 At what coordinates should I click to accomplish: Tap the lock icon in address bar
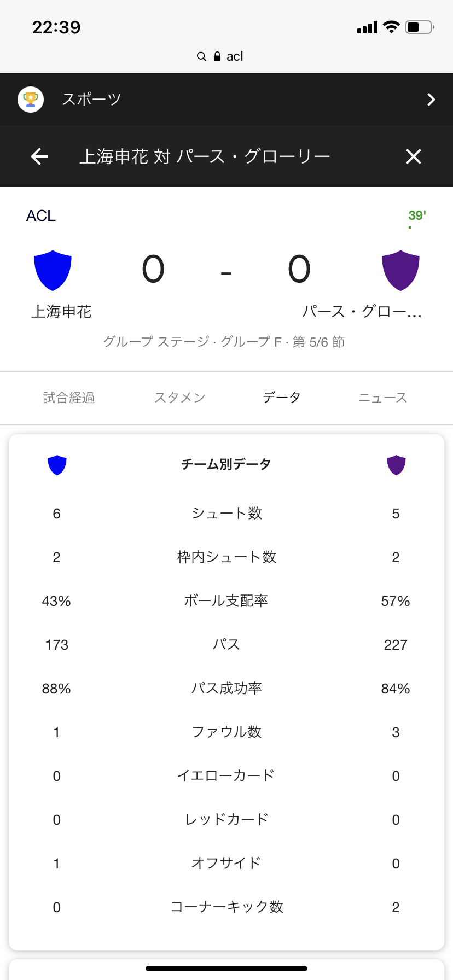coord(217,56)
